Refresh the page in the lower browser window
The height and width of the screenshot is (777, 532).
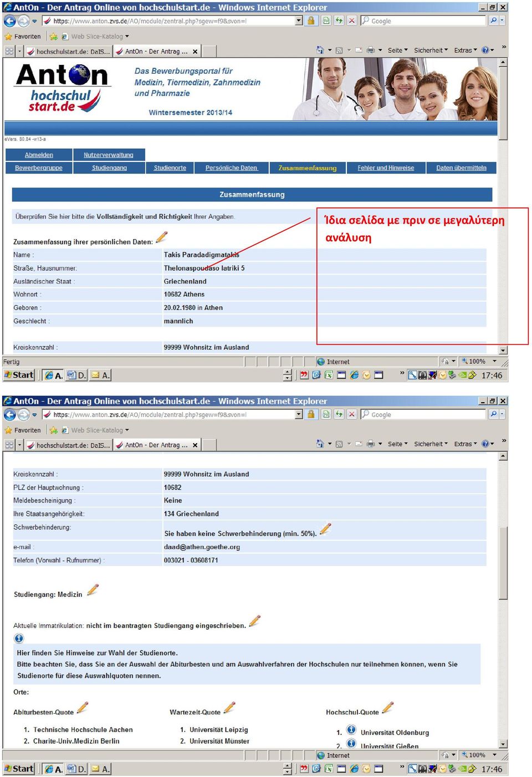(x=339, y=414)
